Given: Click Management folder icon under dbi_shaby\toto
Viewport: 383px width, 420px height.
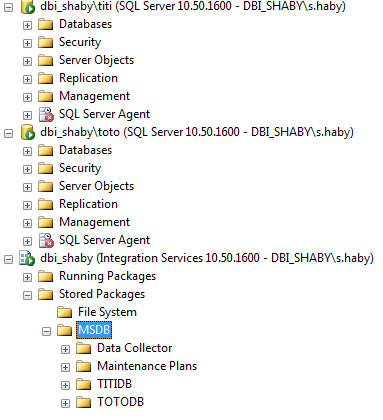Looking at the screenshot, I should [46, 223].
